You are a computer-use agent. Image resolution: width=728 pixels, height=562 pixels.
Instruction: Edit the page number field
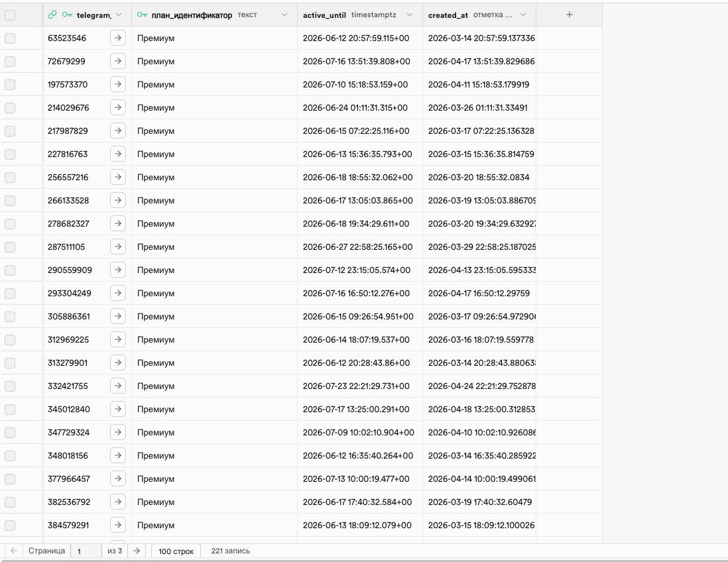86,551
